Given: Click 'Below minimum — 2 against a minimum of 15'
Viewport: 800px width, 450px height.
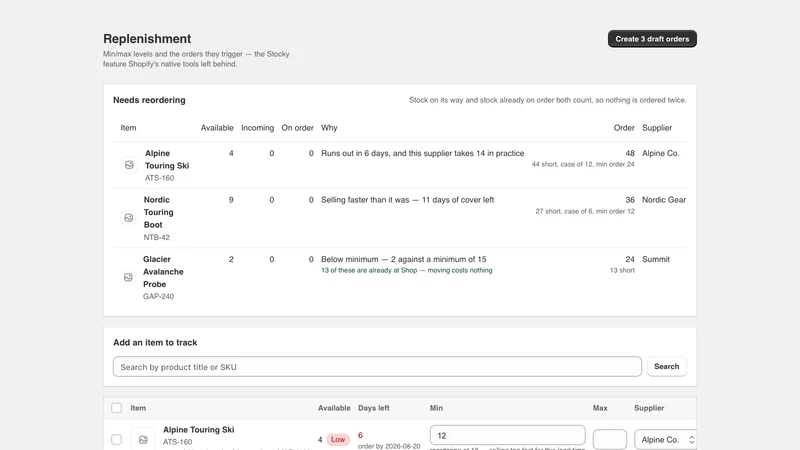Looking at the screenshot, I should pyautogui.click(x=404, y=259).
